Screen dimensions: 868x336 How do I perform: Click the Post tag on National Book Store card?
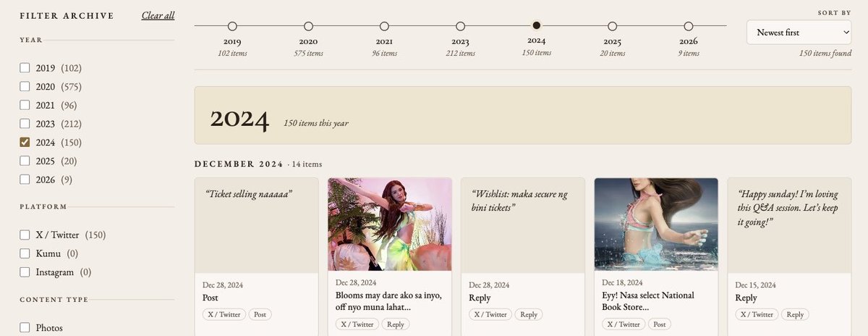coord(660,324)
